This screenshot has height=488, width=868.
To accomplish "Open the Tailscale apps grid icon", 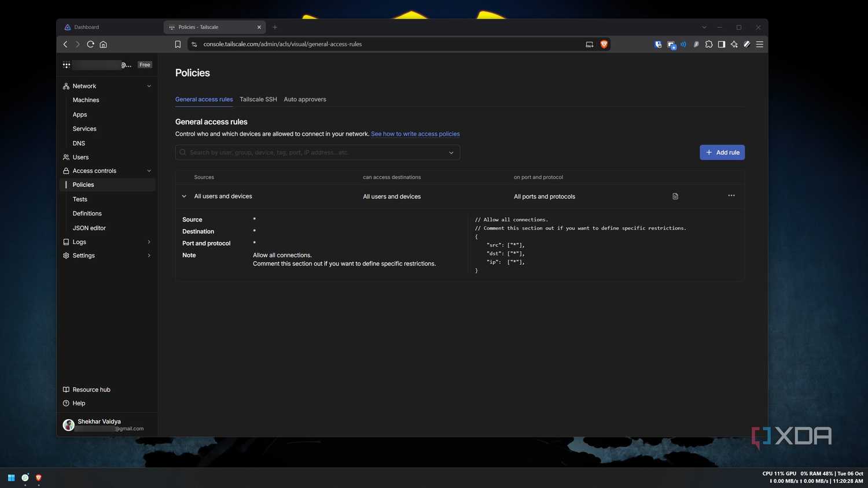I will pyautogui.click(x=67, y=65).
